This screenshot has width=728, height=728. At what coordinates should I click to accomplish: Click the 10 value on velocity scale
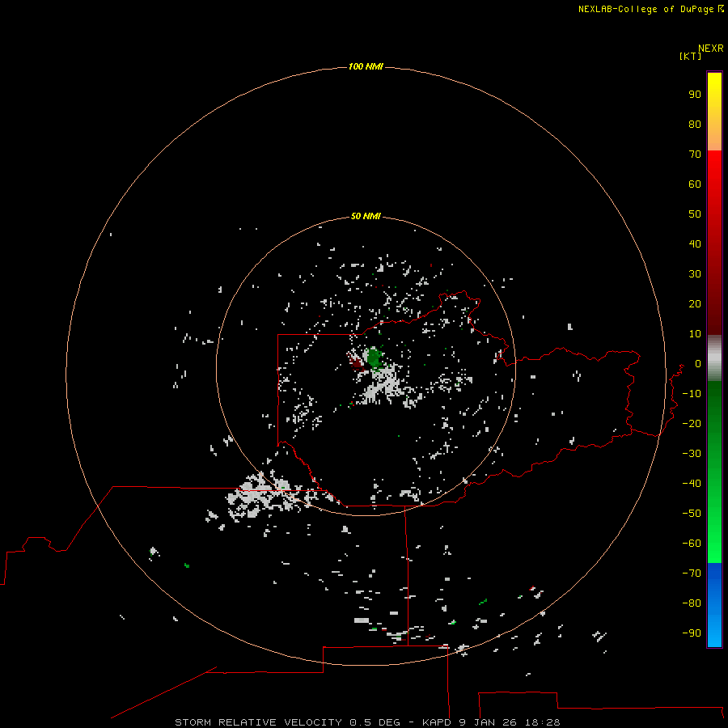click(x=695, y=334)
